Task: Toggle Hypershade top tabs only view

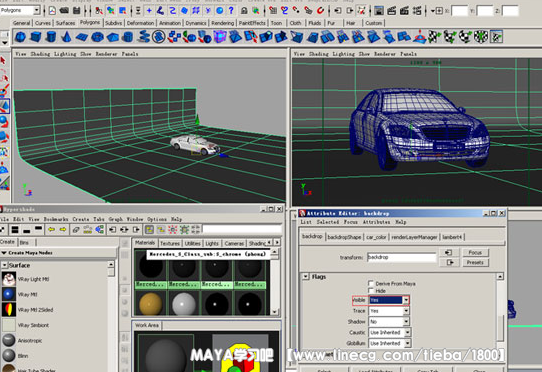Action: (x=38, y=229)
